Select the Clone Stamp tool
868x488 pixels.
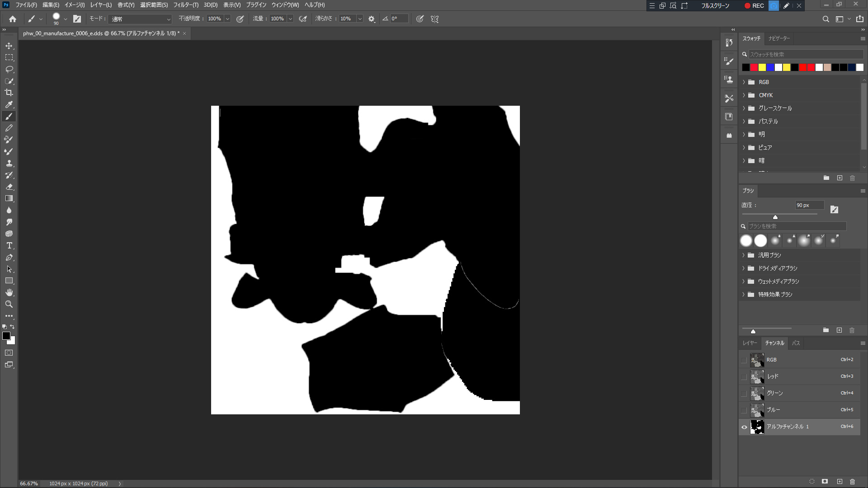[x=9, y=163]
